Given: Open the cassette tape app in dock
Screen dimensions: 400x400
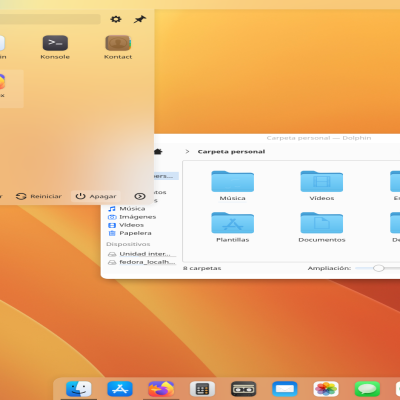Looking at the screenshot, I should tap(244, 389).
